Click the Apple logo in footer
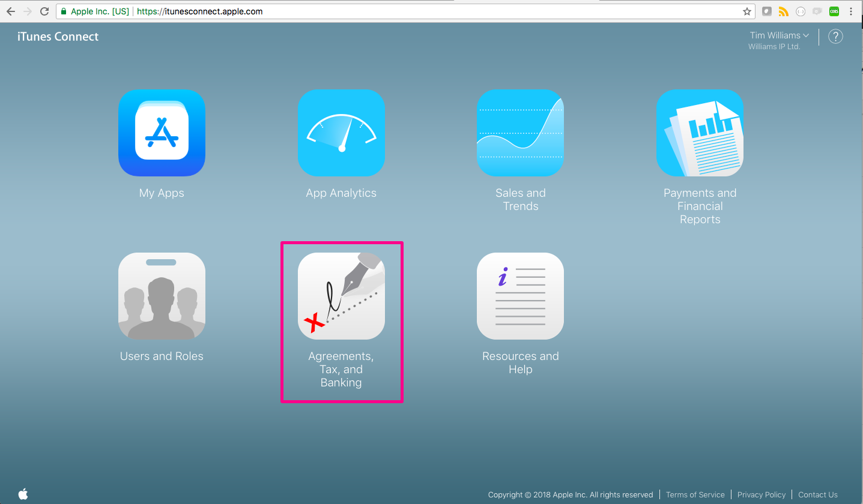The height and width of the screenshot is (504, 863). click(23, 494)
